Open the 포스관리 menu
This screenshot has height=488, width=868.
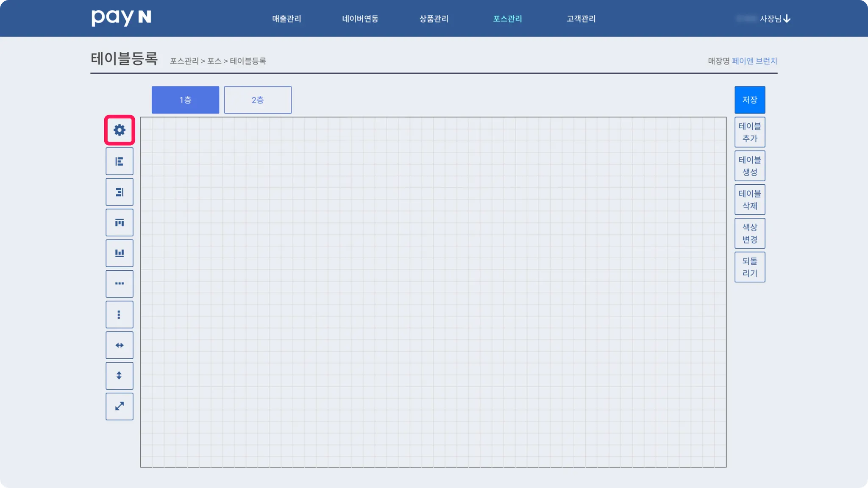(507, 19)
